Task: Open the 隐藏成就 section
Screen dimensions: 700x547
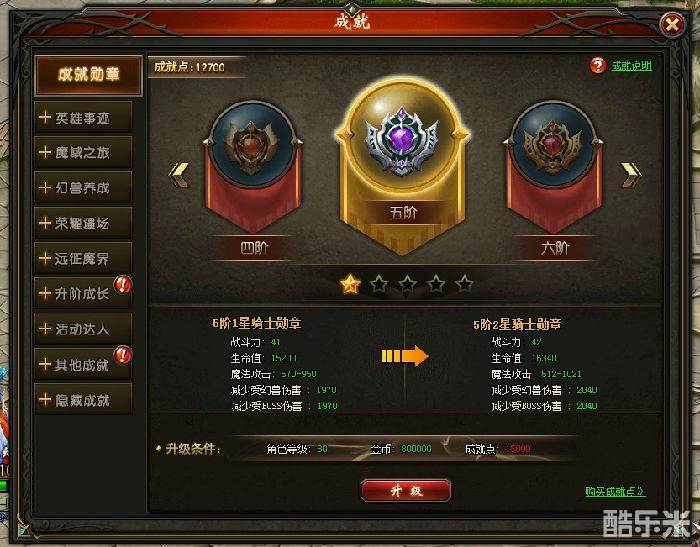Action: point(83,399)
